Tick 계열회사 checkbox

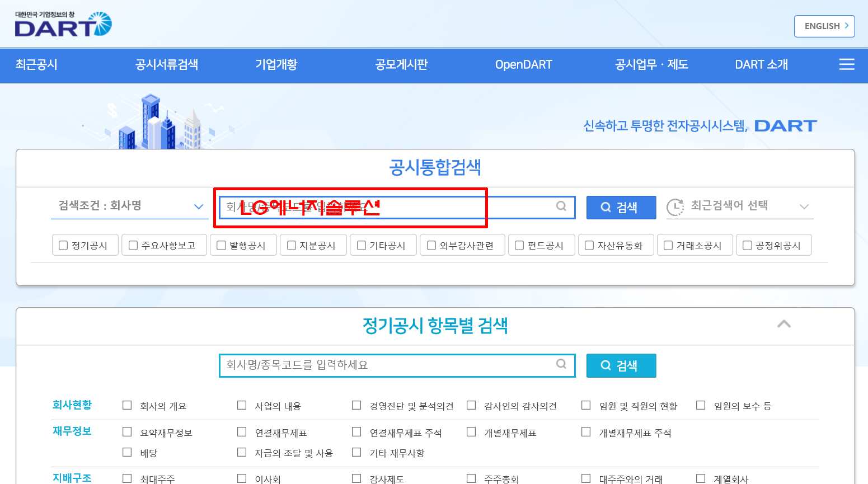tap(701, 478)
